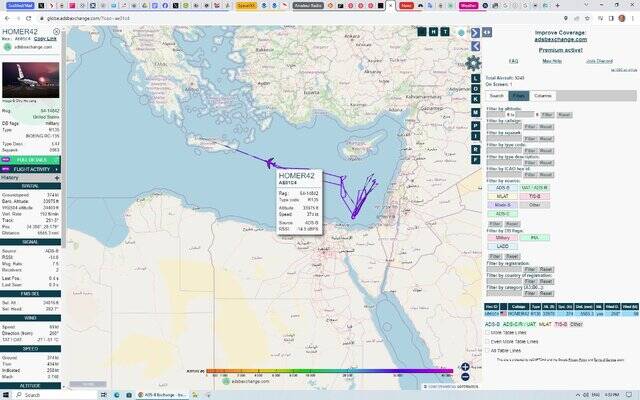This screenshot has height=400, width=640.
Task: Toggle the MLAT source filter
Action: coord(502,196)
